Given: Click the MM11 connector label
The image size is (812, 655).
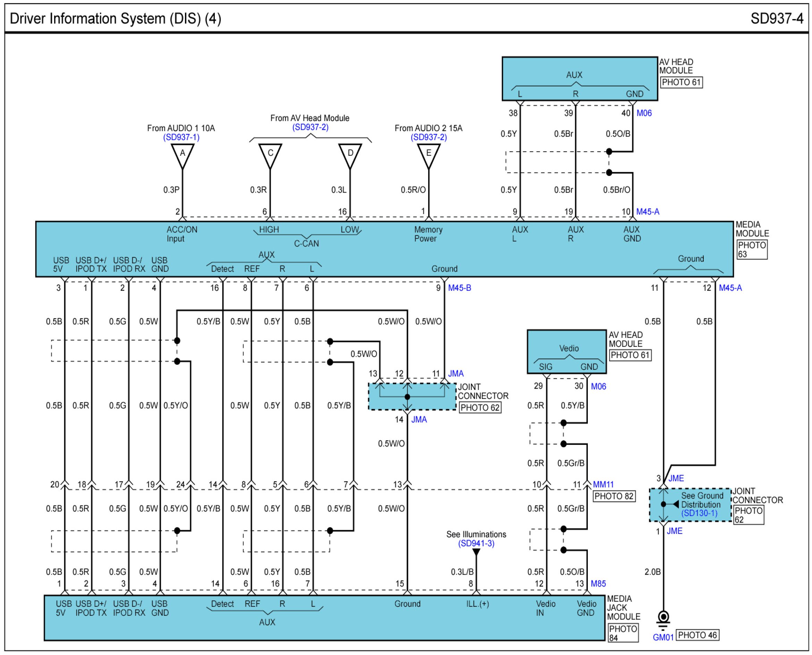Looking at the screenshot, I should [x=603, y=484].
